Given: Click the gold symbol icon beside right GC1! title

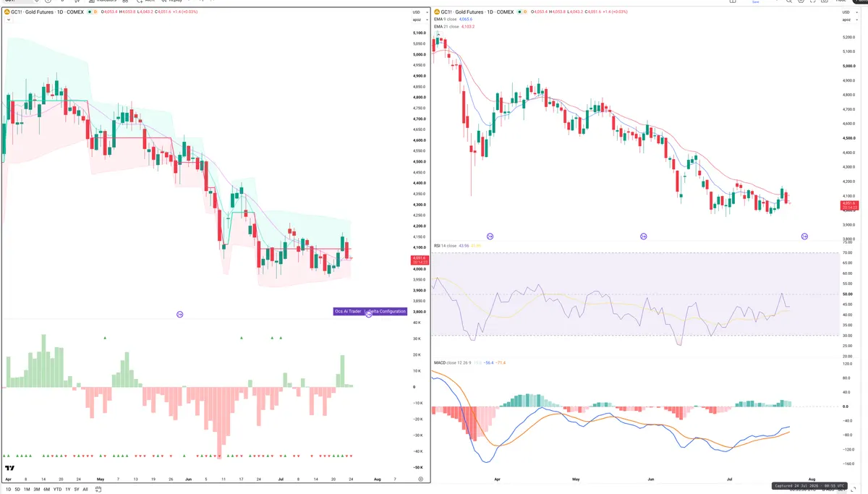Looking at the screenshot, I should click(x=437, y=12).
